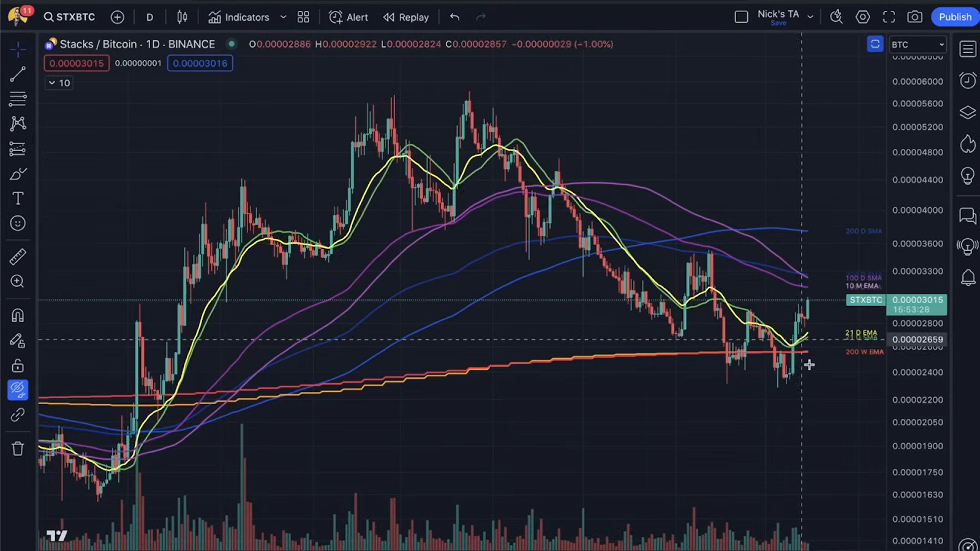Click the 0.00006000 price scale value
Image resolution: width=980 pixels, height=551 pixels.
click(918, 81)
